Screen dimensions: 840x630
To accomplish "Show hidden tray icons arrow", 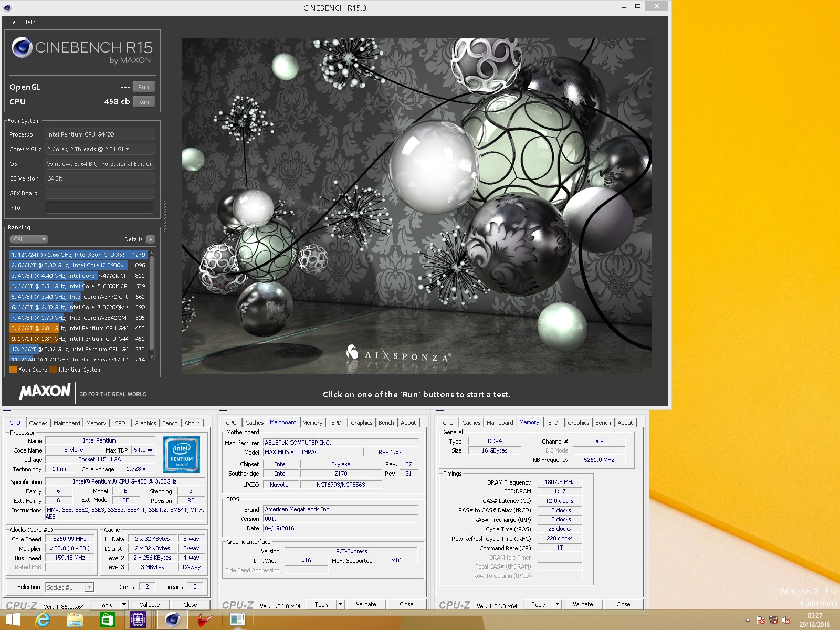I will [x=748, y=621].
